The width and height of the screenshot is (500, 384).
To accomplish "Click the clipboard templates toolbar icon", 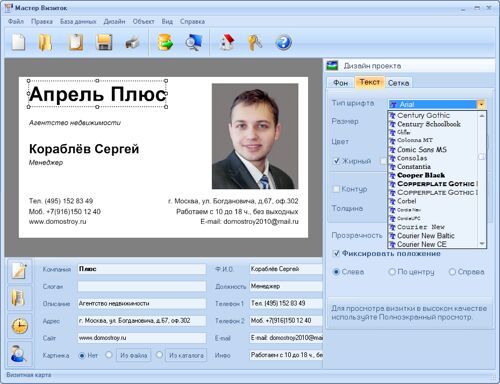I will click(76, 42).
